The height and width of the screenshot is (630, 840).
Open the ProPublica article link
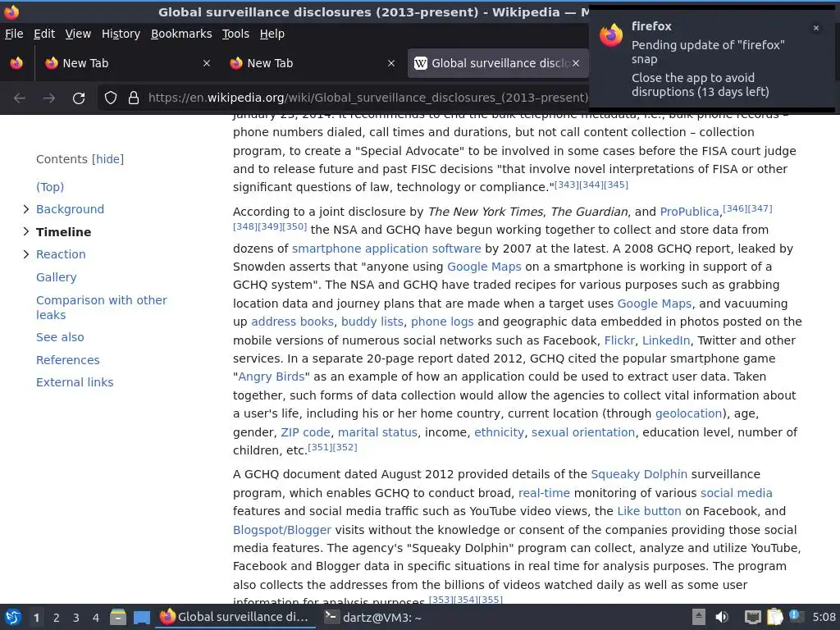click(689, 212)
